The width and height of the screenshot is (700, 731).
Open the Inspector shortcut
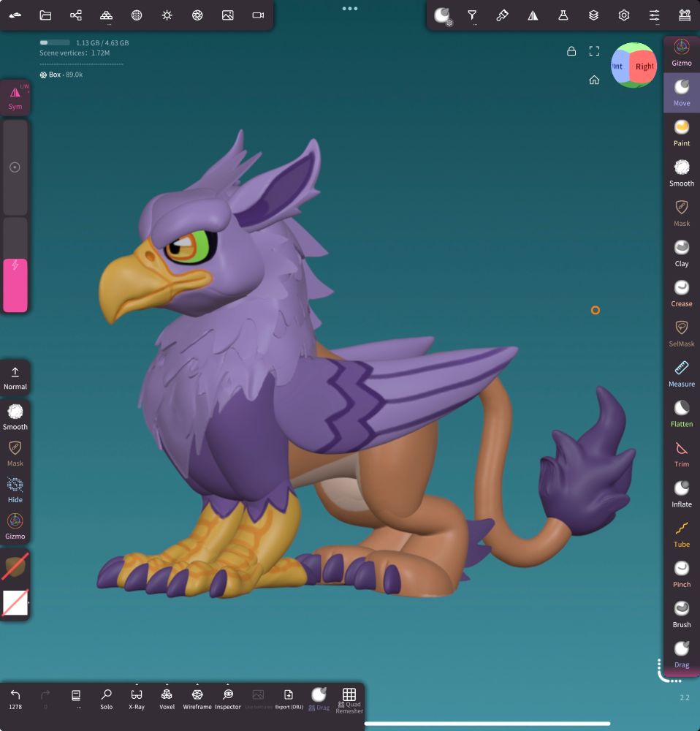[x=228, y=700]
